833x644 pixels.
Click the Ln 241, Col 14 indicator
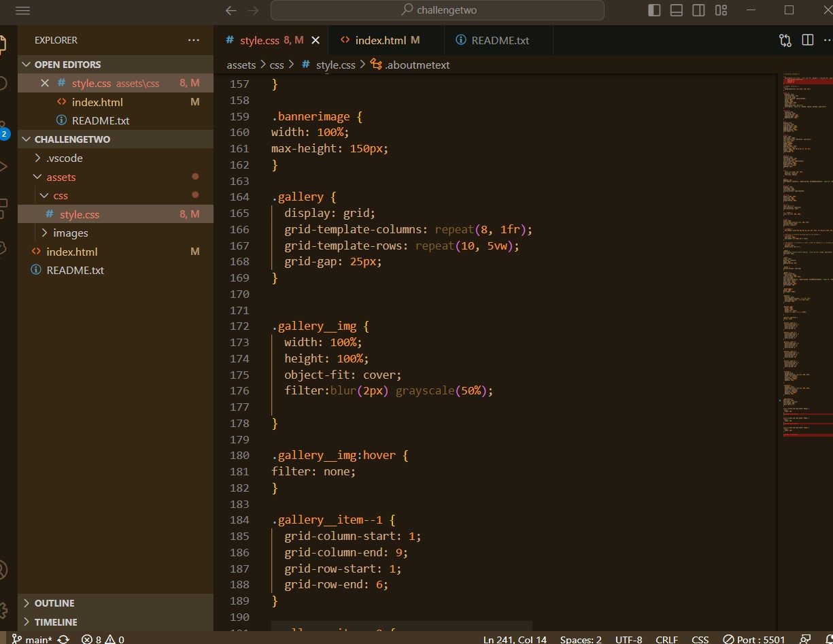(x=515, y=639)
